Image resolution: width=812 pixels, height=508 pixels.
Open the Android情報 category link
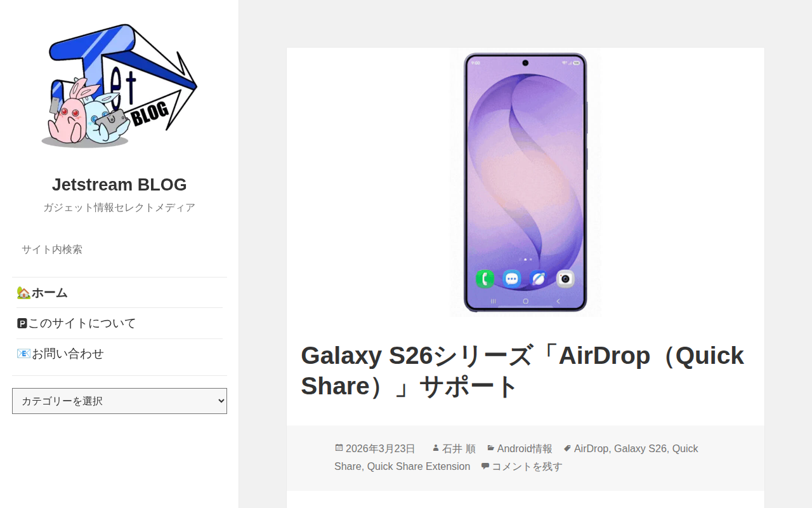(525, 448)
